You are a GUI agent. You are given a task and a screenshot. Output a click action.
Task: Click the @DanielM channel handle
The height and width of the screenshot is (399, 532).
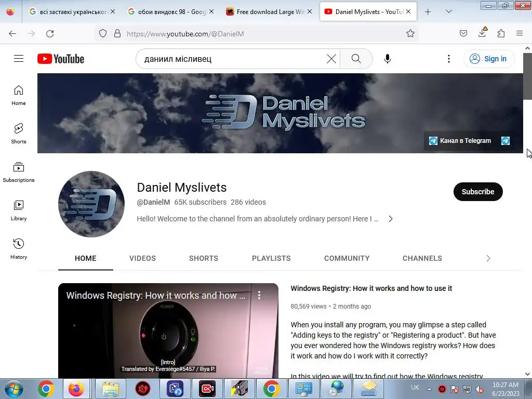tap(153, 202)
